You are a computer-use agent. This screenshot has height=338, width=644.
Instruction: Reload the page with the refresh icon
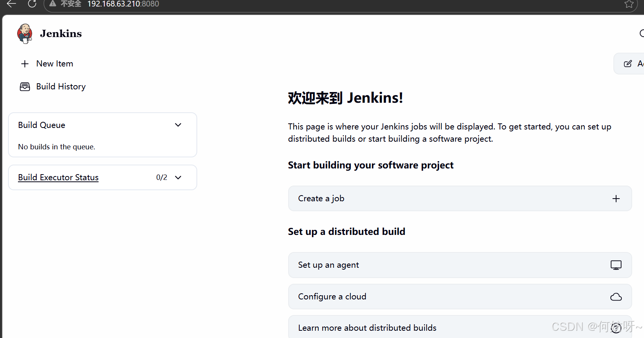(32, 4)
